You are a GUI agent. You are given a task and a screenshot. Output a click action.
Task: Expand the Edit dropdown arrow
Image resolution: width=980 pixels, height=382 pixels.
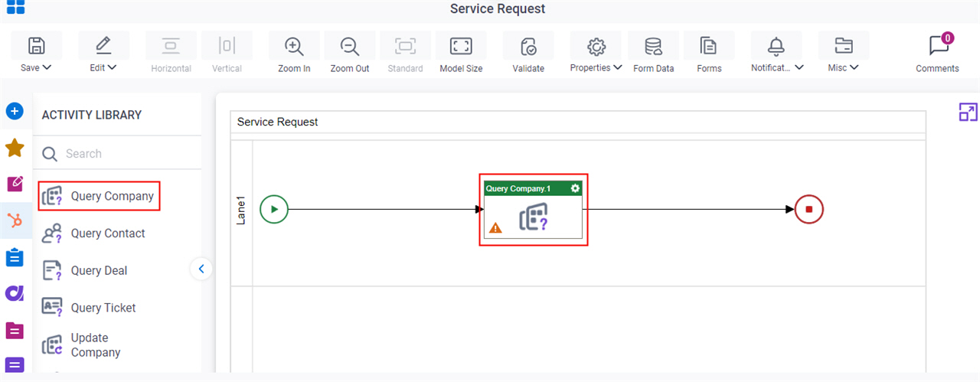[x=112, y=67]
